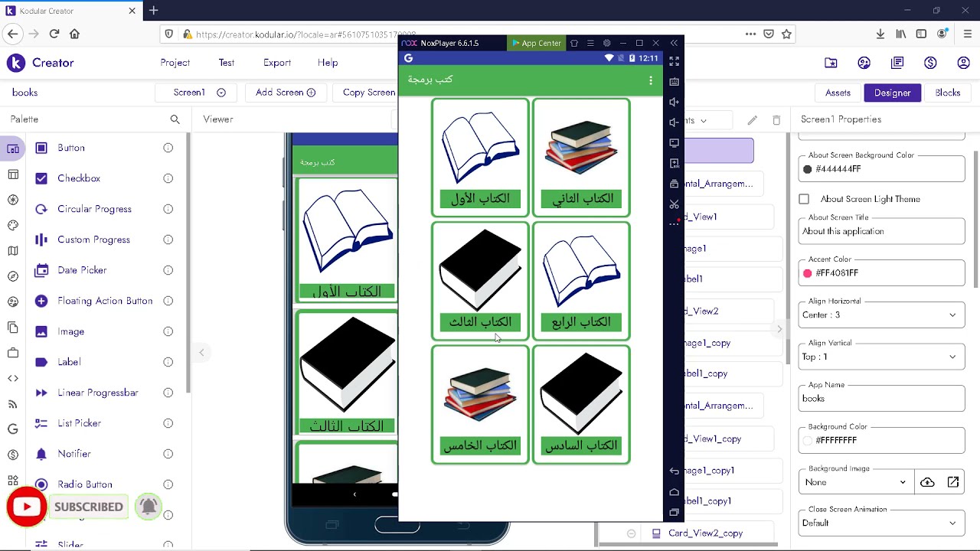The height and width of the screenshot is (551, 980).
Task: Open the User Interface palette category icon
Action: (x=13, y=149)
